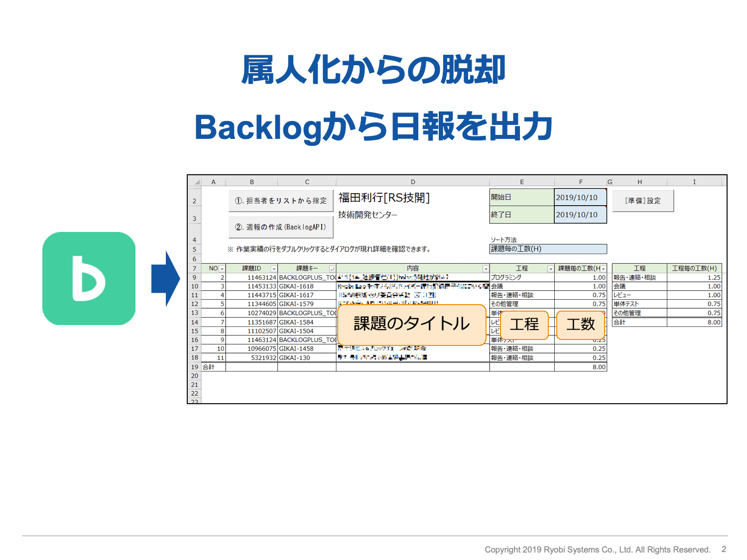Click 課題ID cell 10274029
This screenshot has width=747, height=560.
click(x=251, y=313)
